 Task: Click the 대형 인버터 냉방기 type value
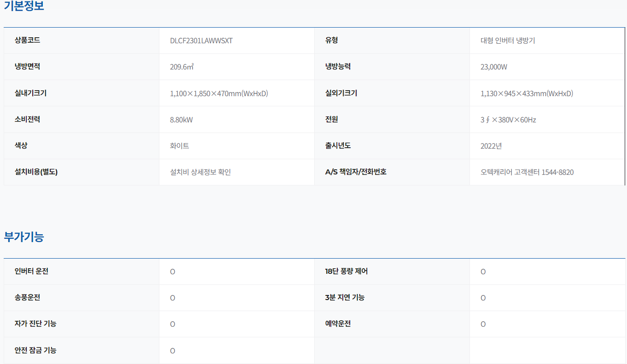click(508, 40)
